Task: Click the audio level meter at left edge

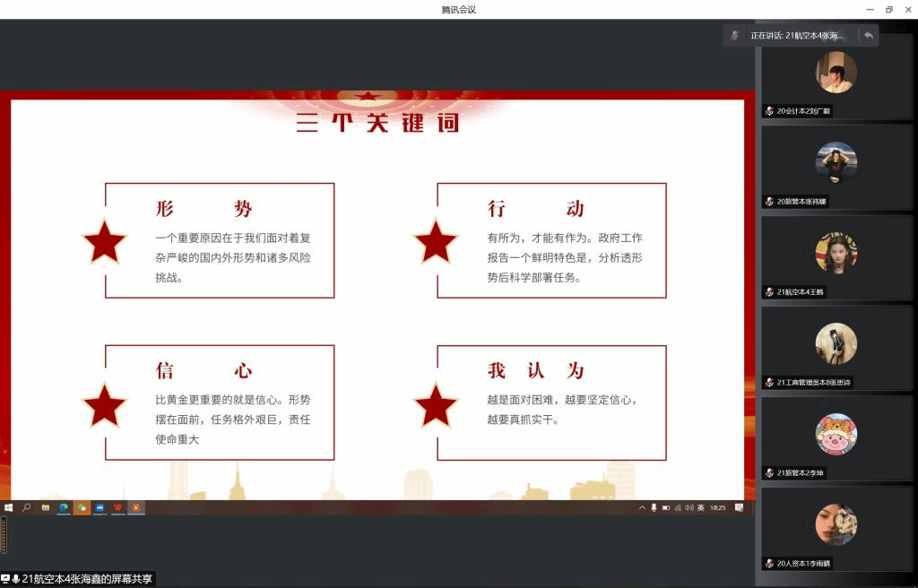Action: (4, 534)
